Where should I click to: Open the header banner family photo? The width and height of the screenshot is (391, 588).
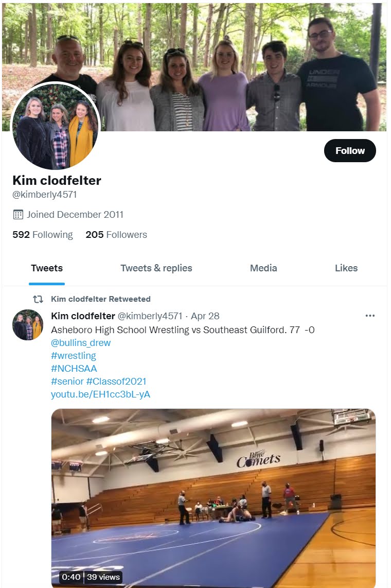coord(194,67)
